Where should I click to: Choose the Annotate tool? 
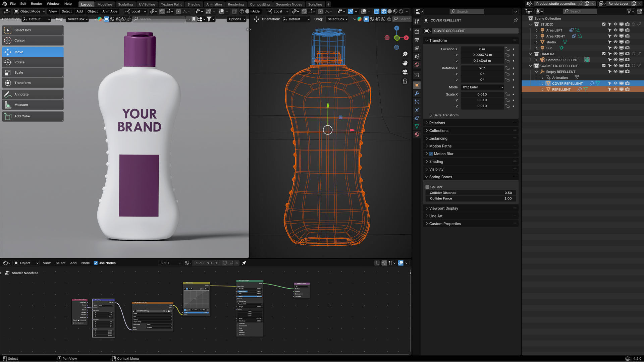pos(33,95)
